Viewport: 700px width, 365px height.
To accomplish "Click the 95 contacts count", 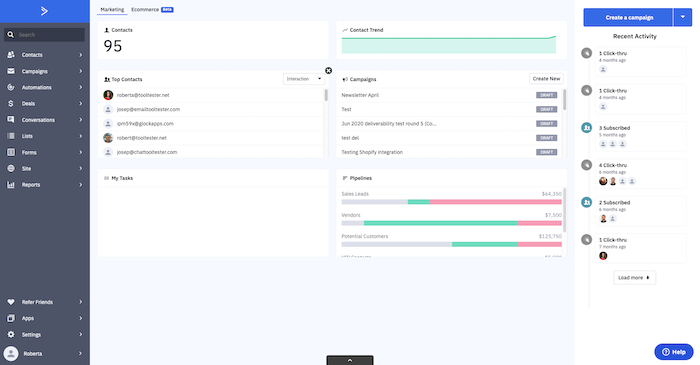I will point(112,46).
